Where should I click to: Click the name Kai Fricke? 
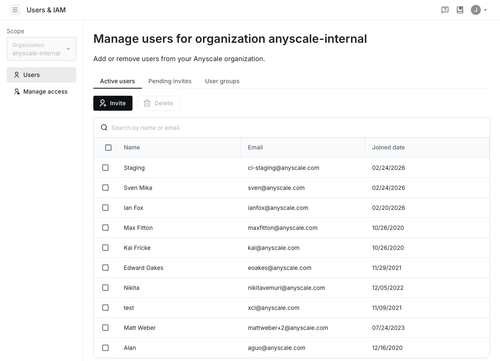[x=137, y=248]
